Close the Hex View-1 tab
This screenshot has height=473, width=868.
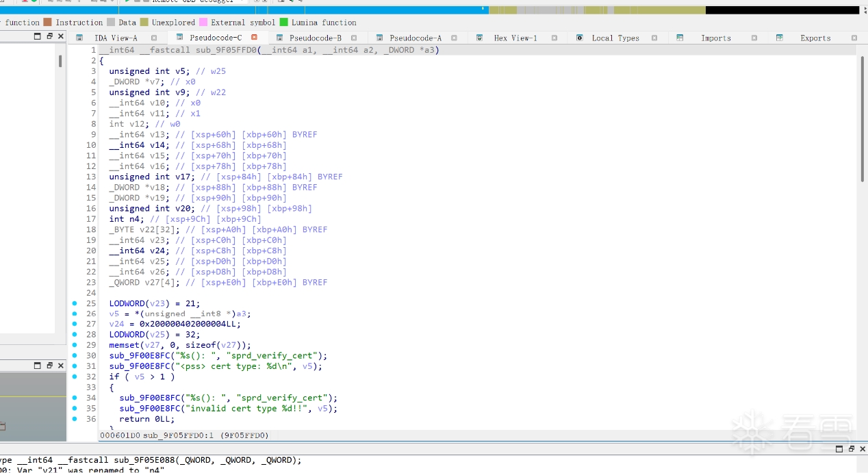click(554, 38)
